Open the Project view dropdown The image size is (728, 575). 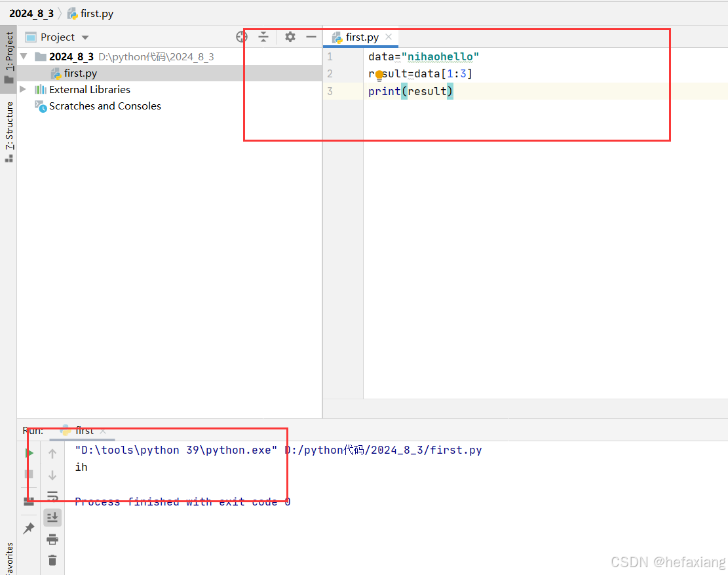(x=85, y=38)
